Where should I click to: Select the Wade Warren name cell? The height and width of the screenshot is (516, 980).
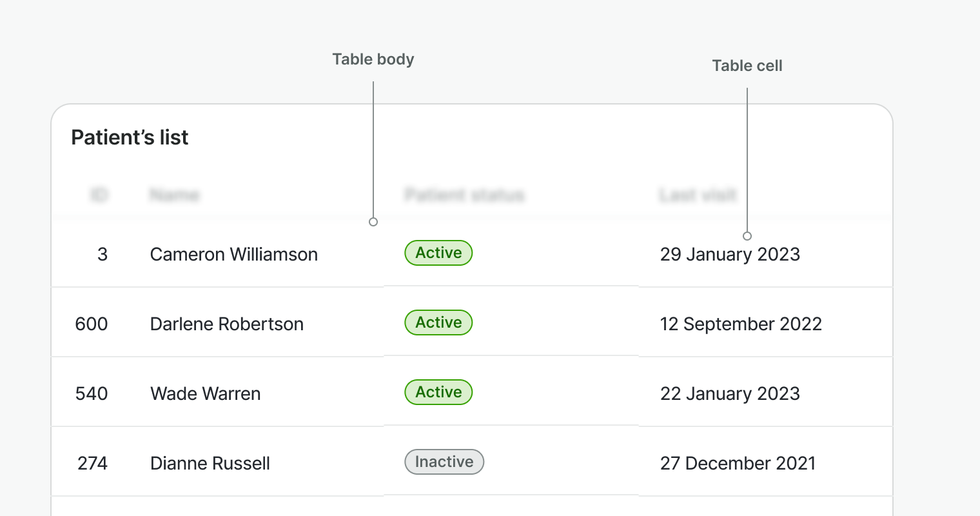click(205, 393)
